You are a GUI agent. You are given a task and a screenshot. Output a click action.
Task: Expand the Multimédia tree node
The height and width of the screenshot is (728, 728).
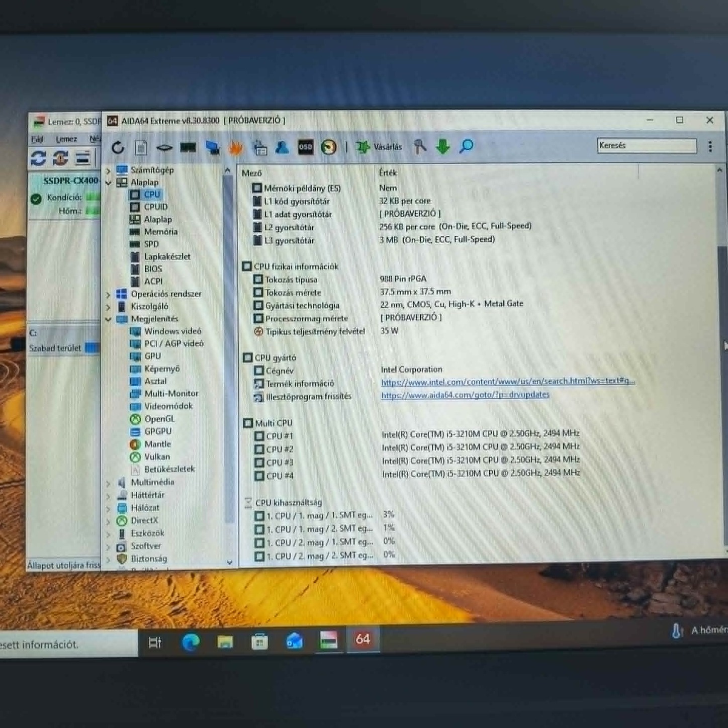pyautogui.click(x=108, y=483)
